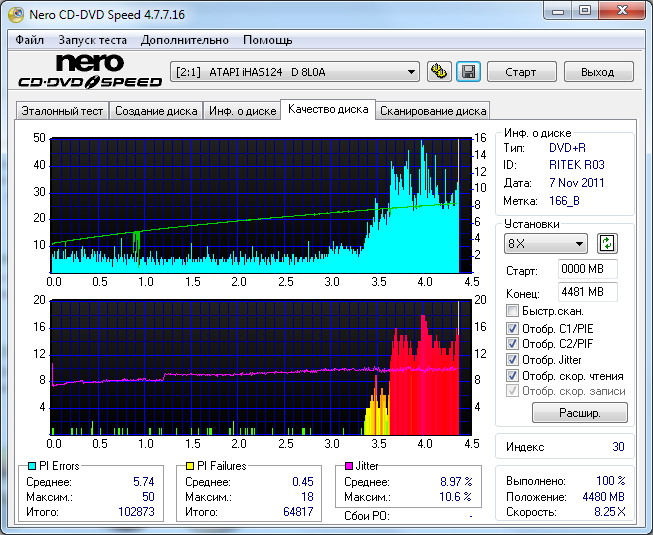Screen dimensions: 653x535
Task: Click the Расшир. button
Action: [x=580, y=413]
